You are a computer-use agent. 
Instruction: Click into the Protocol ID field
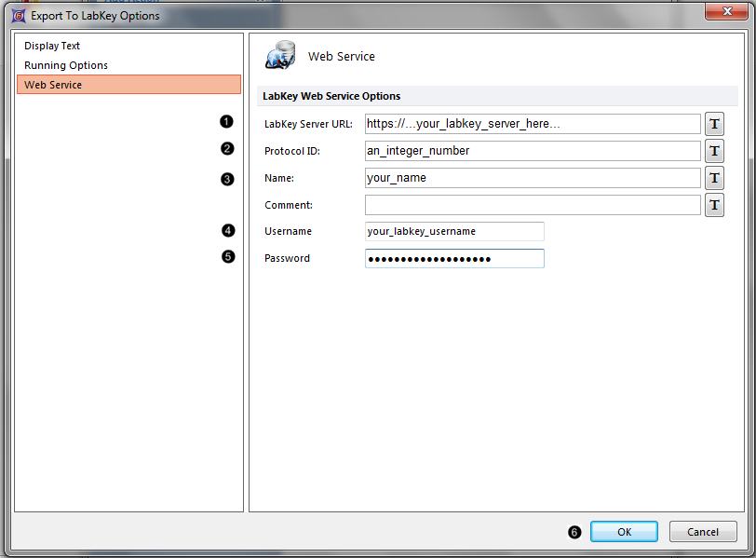[532, 151]
